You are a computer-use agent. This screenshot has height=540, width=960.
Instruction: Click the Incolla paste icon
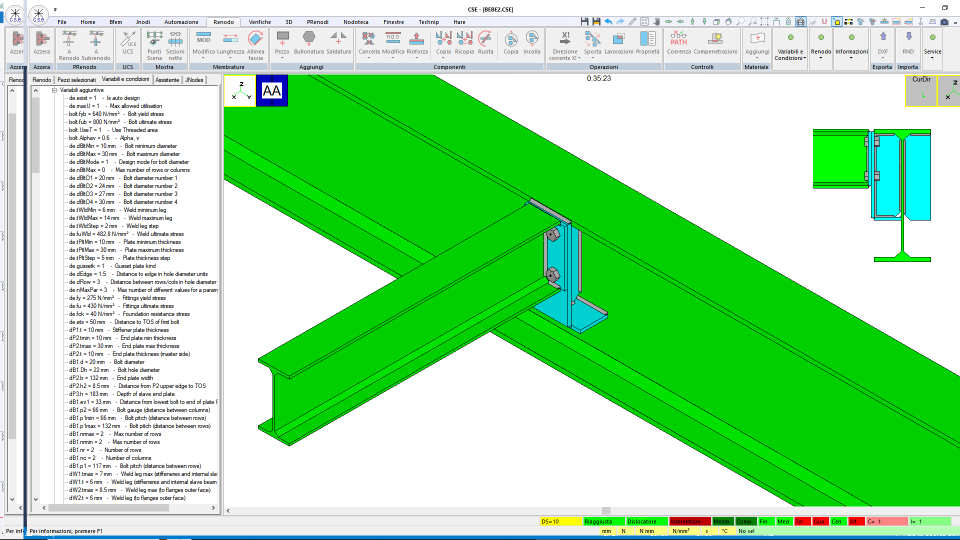pos(532,43)
